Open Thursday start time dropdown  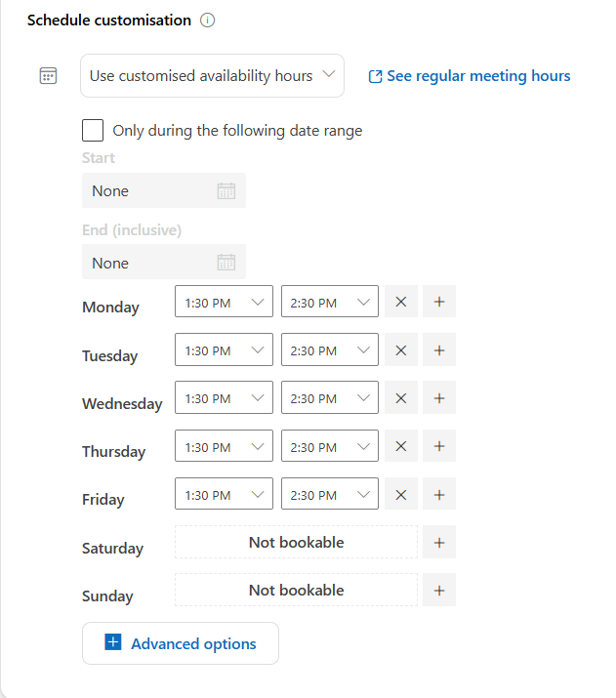[224, 446]
